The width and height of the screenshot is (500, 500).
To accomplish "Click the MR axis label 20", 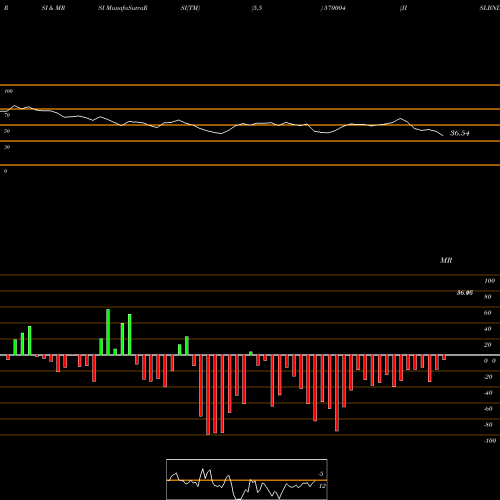I will click(488, 345).
